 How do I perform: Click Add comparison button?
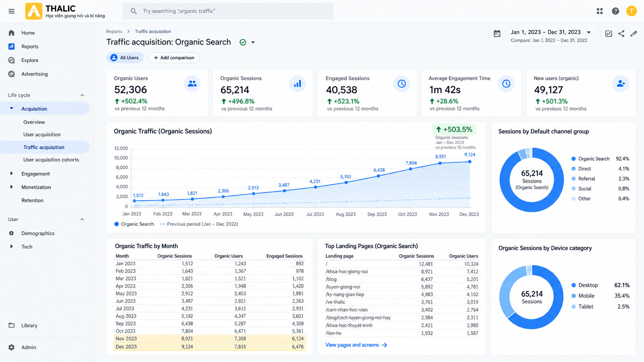point(174,58)
